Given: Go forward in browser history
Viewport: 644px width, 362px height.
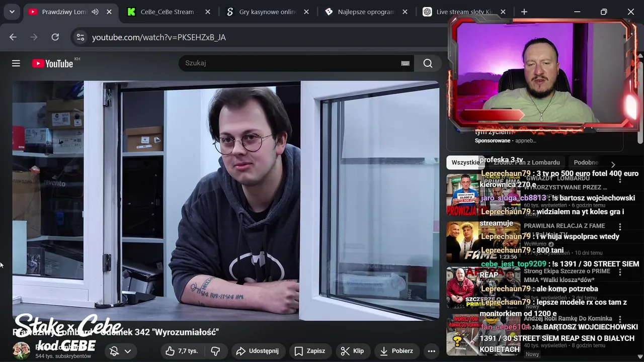Looking at the screenshot, I should tap(34, 37).
